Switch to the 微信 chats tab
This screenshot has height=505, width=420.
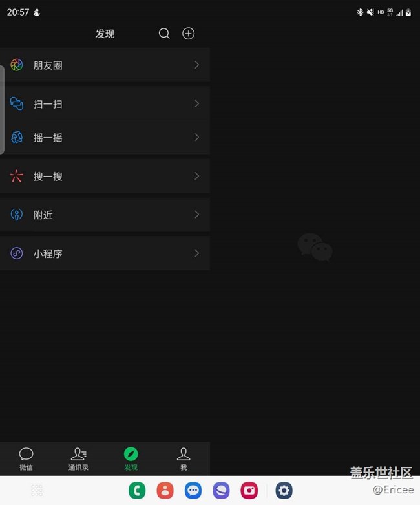(x=26, y=459)
